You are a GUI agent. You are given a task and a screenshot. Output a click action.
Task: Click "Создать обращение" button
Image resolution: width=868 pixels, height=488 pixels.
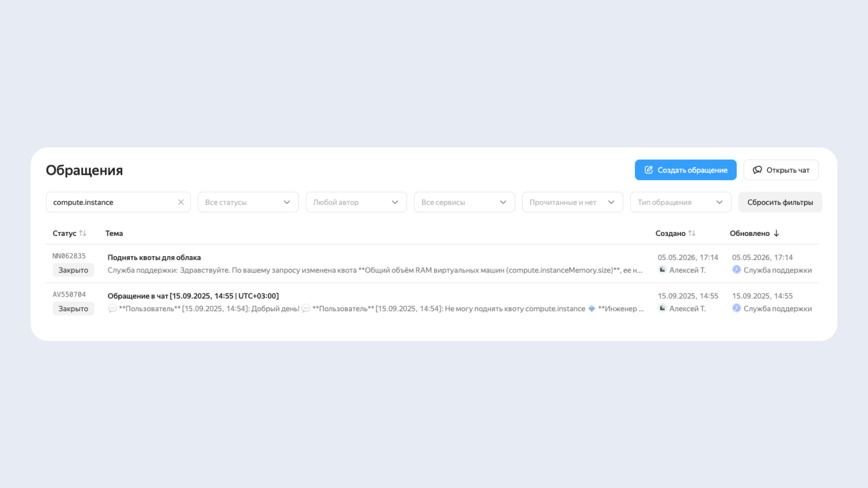click(685, 170)
